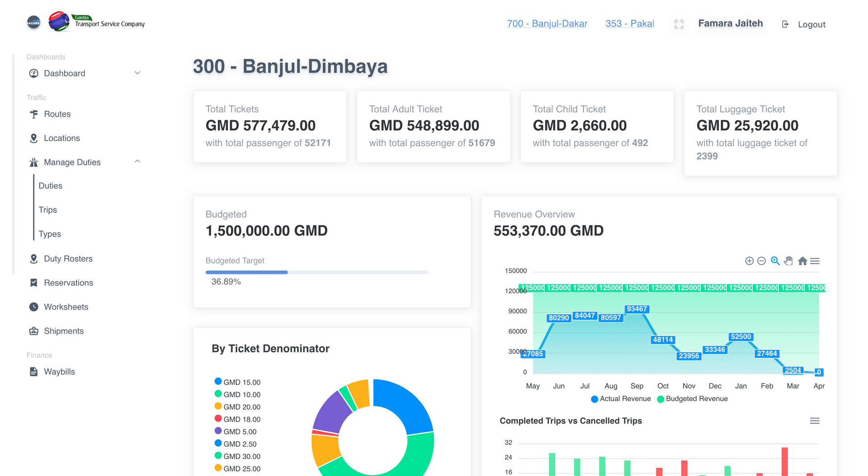Click the Budgeted Target progress bar
The width and height of the screenshot is (868, 476).
316,272
